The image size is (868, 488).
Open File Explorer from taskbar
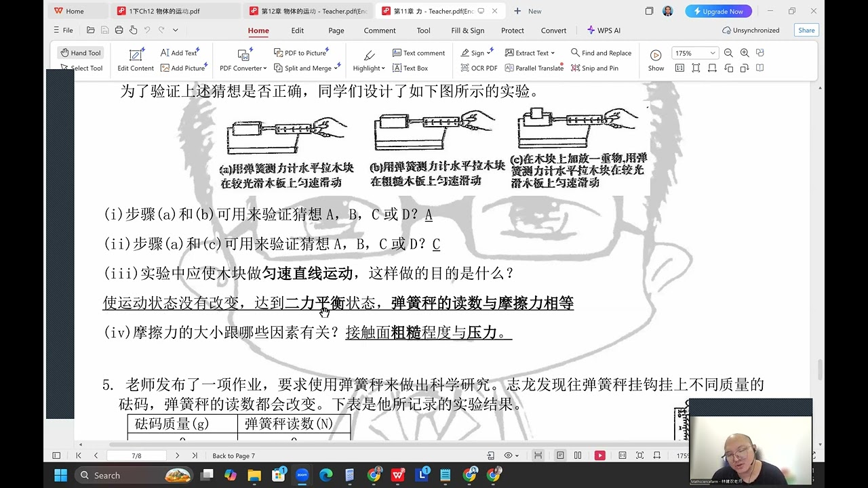tap(254, 475)
